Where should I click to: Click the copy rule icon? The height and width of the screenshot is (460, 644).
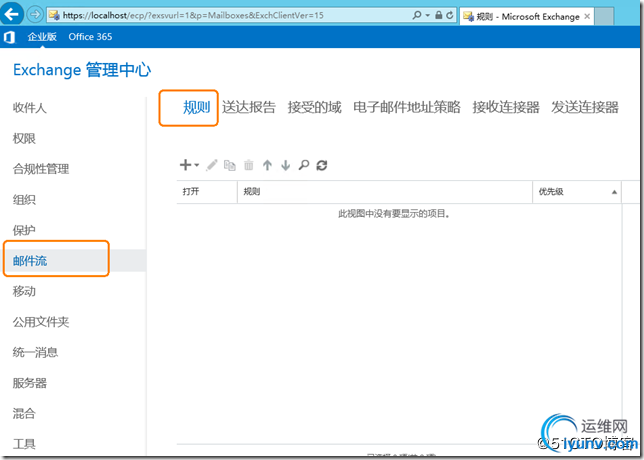click(230, 165)
